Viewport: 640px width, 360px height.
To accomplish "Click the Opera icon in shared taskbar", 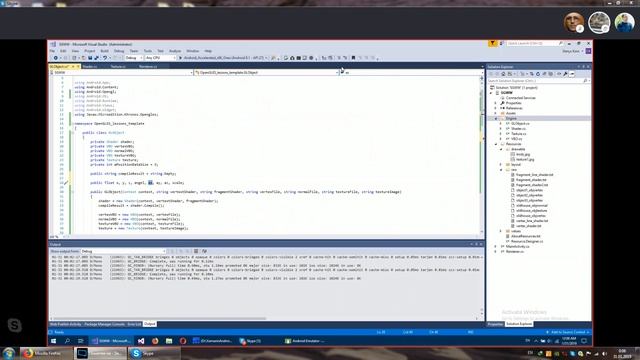I will (x=182, y=341).
